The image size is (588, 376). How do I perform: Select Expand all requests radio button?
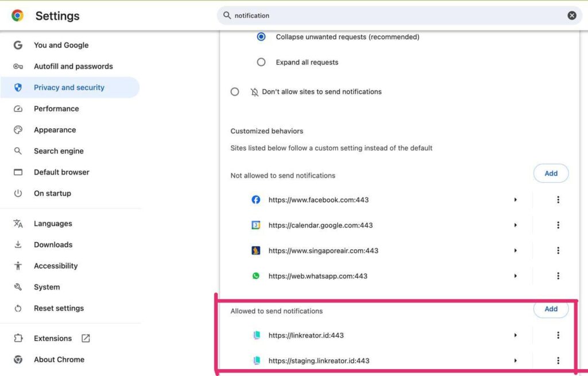261,62
